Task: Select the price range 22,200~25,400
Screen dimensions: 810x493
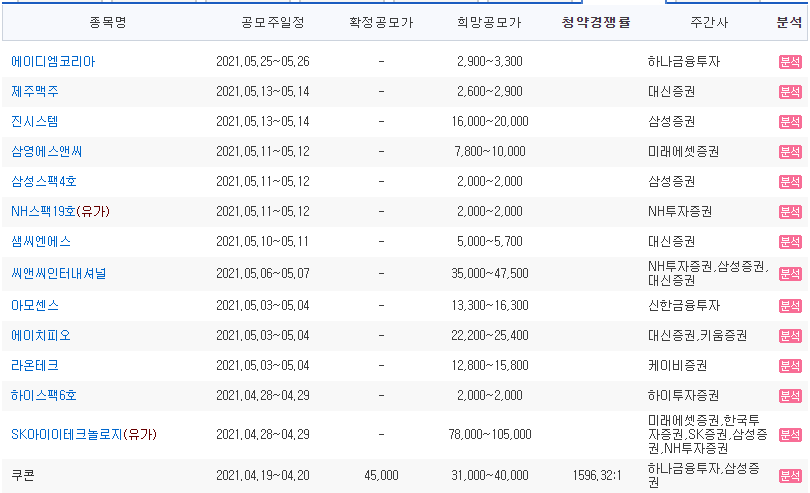Action: 490,335
